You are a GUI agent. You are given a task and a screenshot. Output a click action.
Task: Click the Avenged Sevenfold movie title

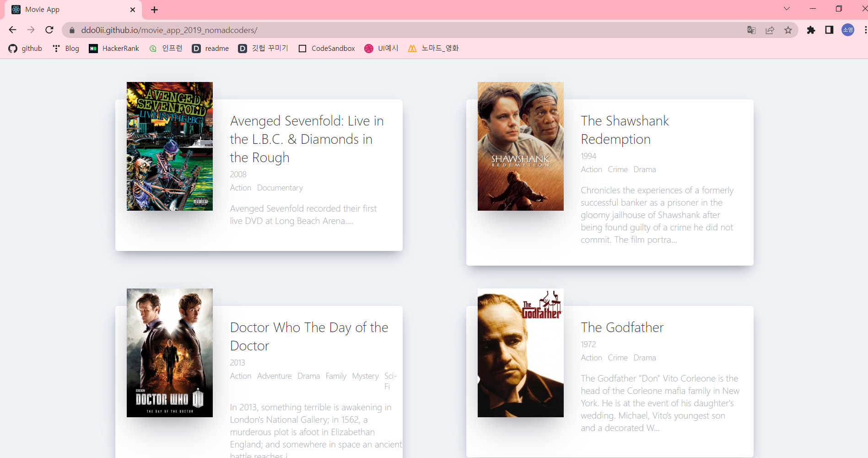(307, 139)
